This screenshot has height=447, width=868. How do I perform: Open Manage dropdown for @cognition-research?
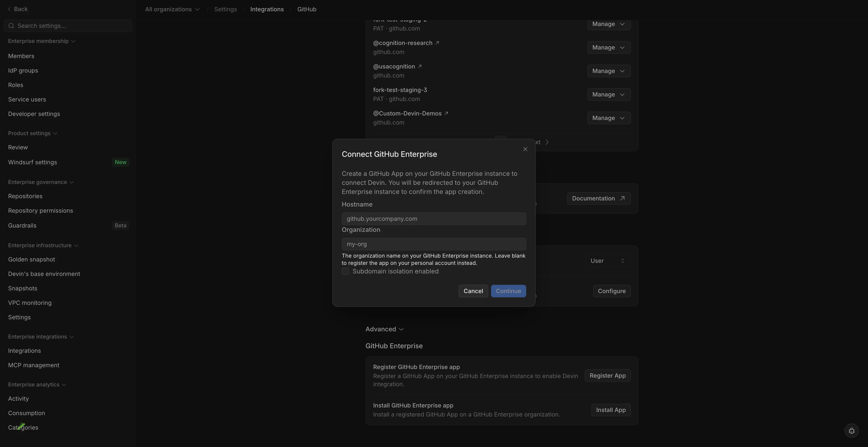(x=609, y=47)
